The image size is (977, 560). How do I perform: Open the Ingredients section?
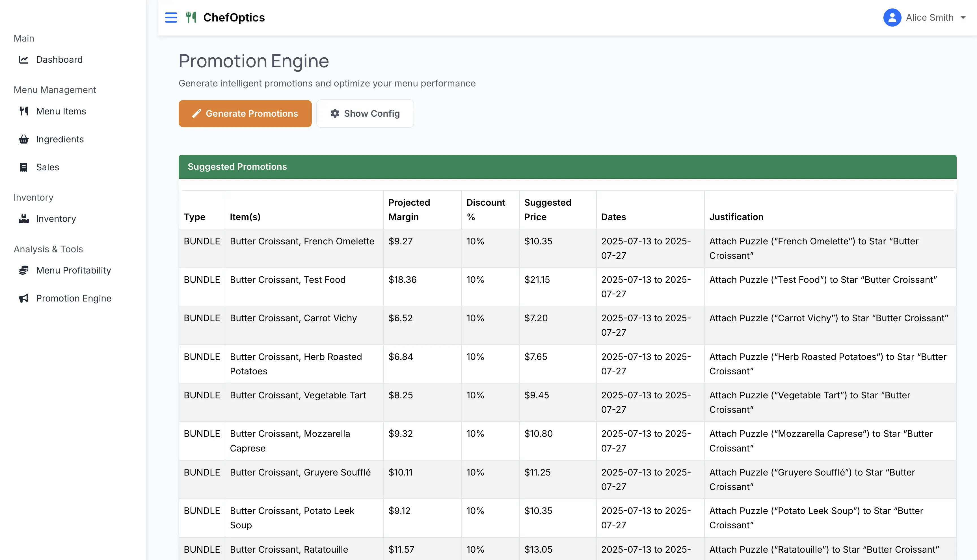[x=60, y=139]
